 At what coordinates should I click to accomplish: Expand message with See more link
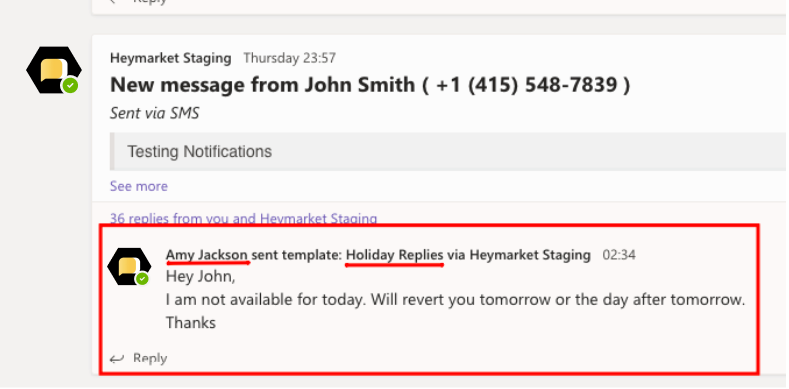pyautogui.click(x=139, y=186)
